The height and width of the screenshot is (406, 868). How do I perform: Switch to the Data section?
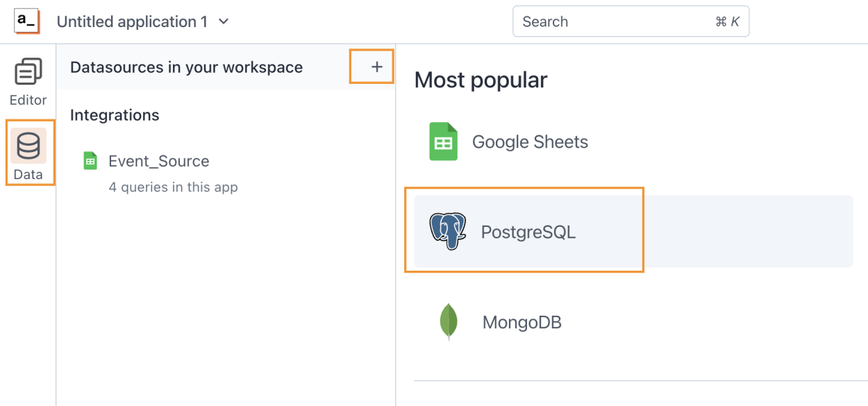point(28,154)
